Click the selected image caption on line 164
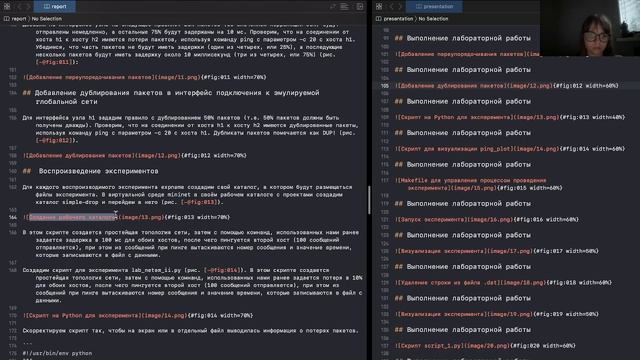The image size is (640, 360). click(x=73, y=217)
